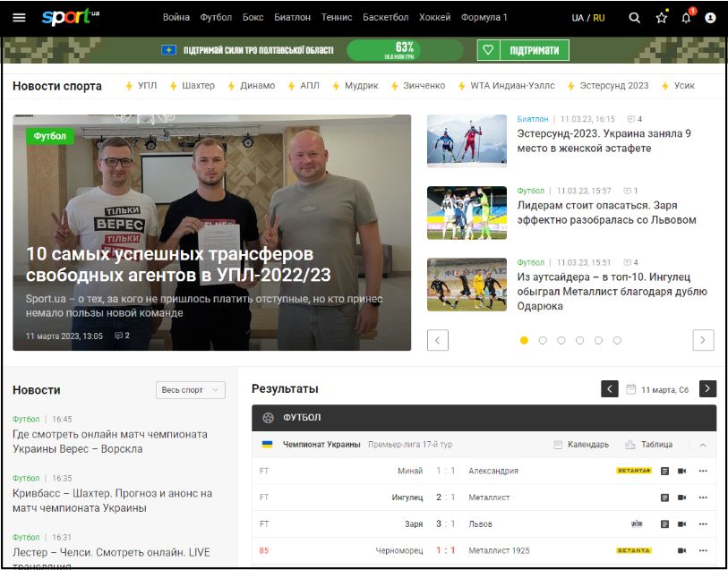Image resolution: width=728 pixels, height=570 pixels.
Task: Open notifications bell
Action: [686, 18]
